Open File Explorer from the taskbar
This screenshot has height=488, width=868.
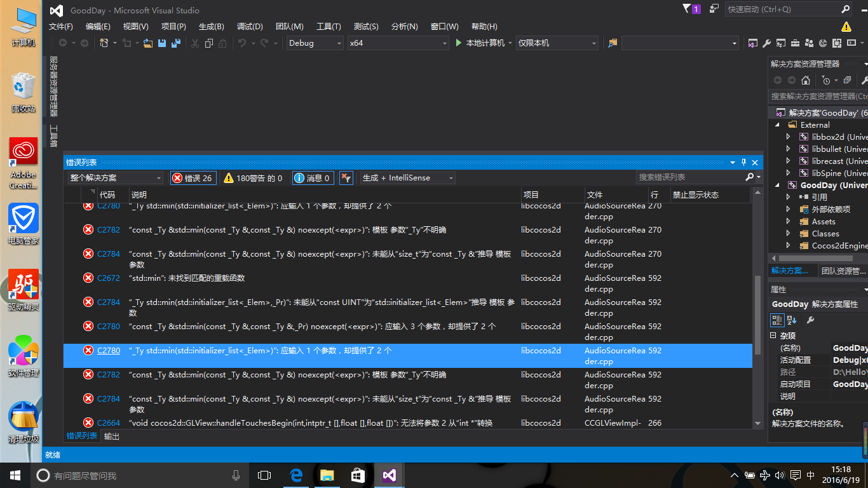(x=327, y=475)
